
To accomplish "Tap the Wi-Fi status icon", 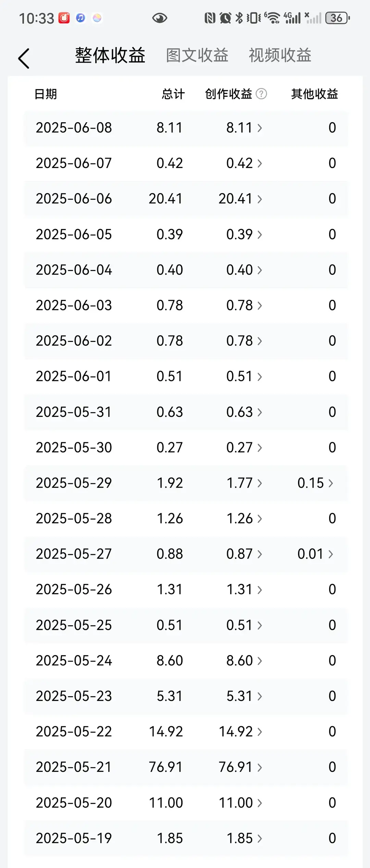I will click(x=273, y=18).
